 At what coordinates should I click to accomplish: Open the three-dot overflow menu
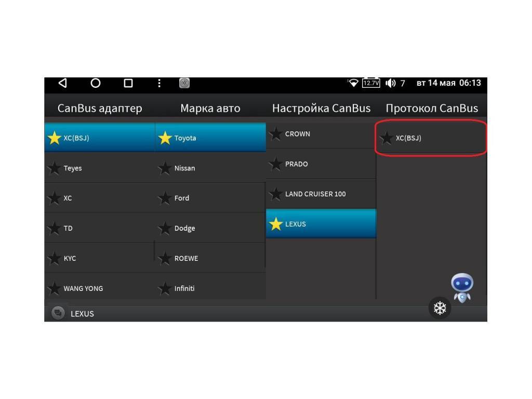(159, 83)
